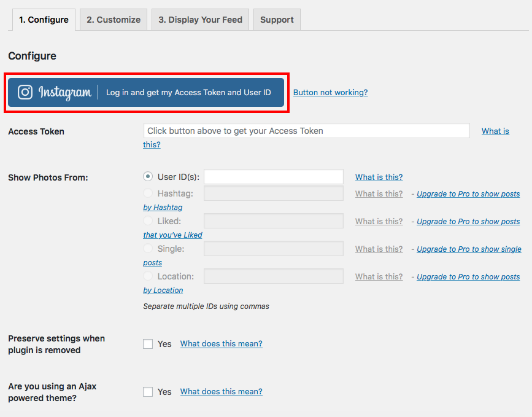
Task: Focus the Access Token input field
Action: coord(307,131)
